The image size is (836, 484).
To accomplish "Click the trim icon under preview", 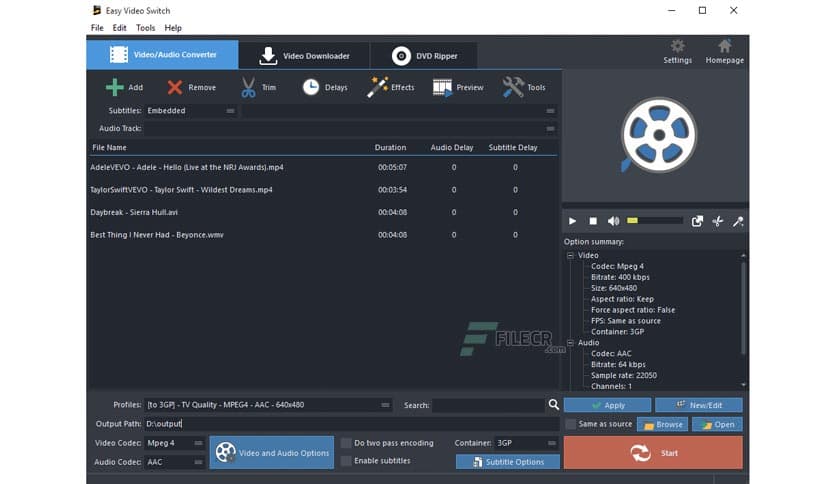I will click(718, 221).
